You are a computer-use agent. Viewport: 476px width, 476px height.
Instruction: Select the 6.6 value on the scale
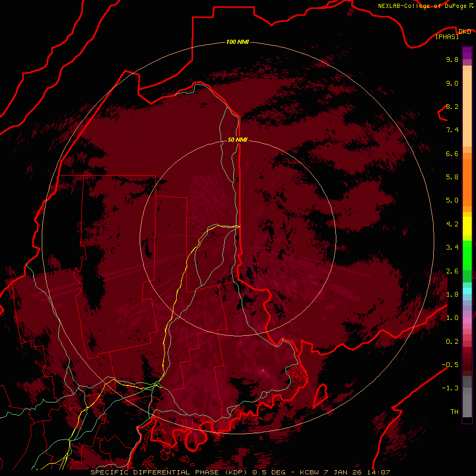[x=452, y=153]
